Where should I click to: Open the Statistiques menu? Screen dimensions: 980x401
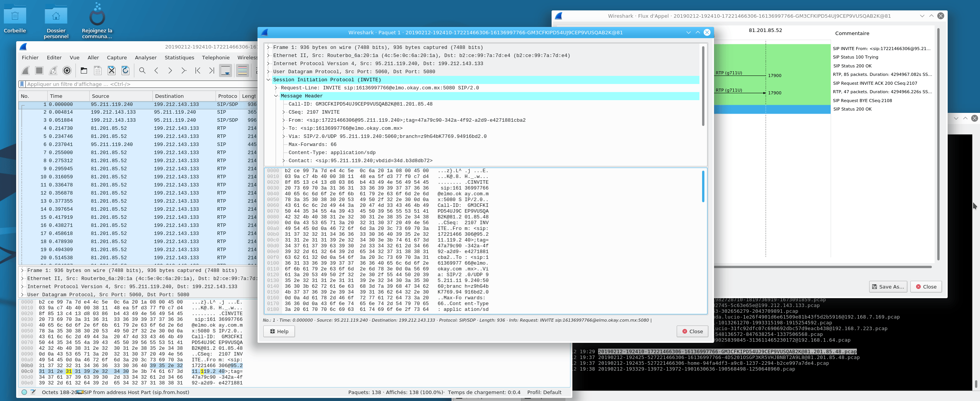click(179, 57)
